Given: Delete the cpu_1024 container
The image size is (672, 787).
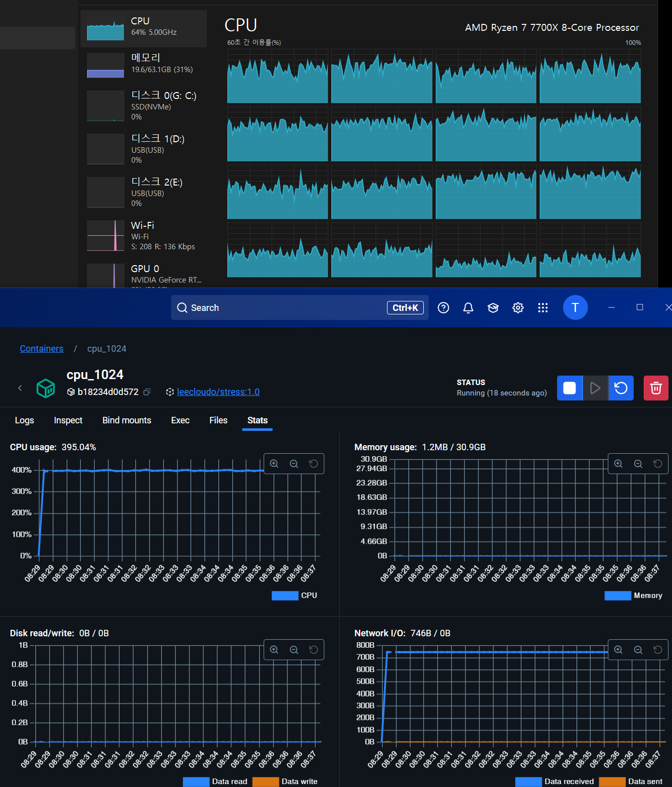Looking at the screenshot, I should point(656,388).
